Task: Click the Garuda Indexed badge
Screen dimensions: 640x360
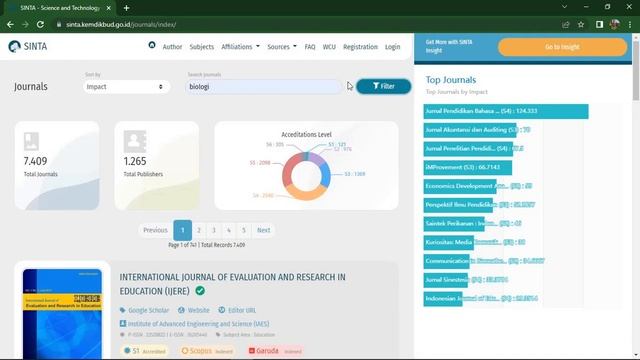Action: click(275, 351)
